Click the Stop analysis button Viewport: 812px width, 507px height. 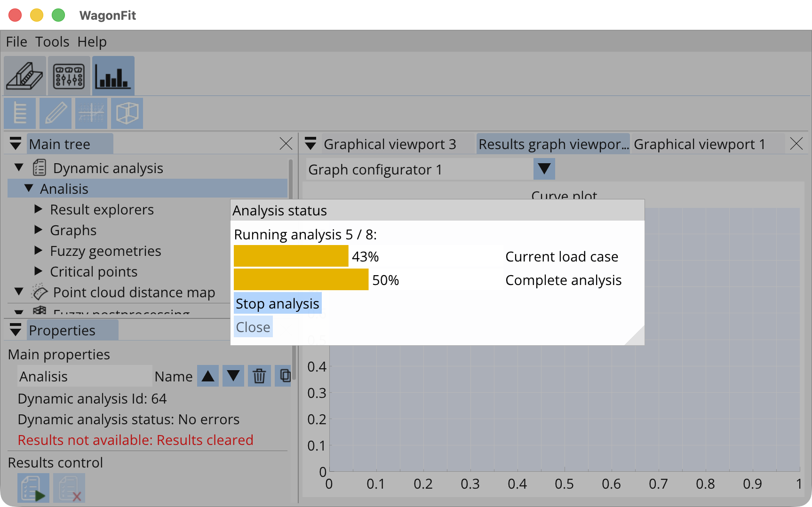(x=277, y=303)
